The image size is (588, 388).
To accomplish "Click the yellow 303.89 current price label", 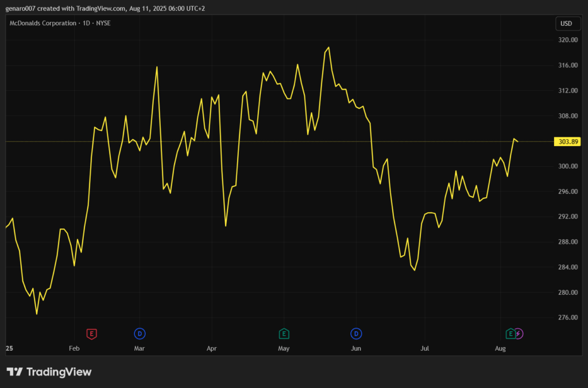I will [566, 141].
